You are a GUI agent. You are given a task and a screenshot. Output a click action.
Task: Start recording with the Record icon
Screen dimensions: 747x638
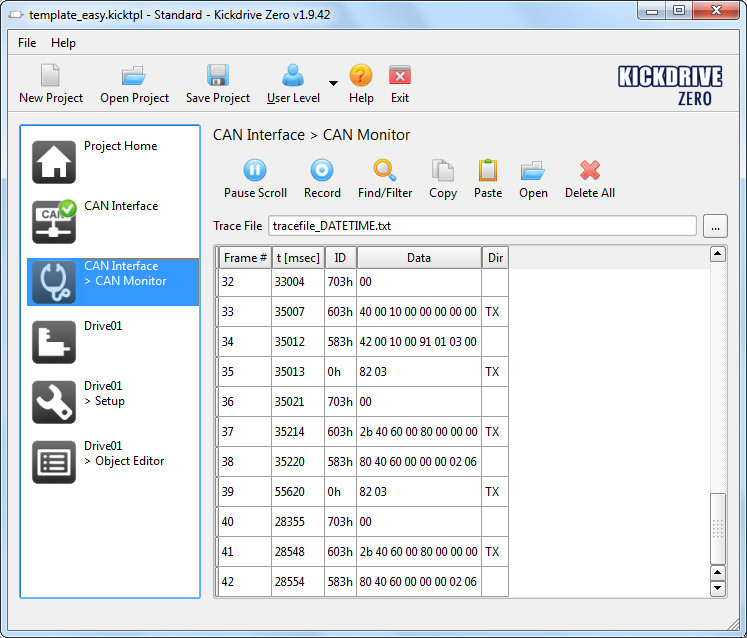point(322,171)
